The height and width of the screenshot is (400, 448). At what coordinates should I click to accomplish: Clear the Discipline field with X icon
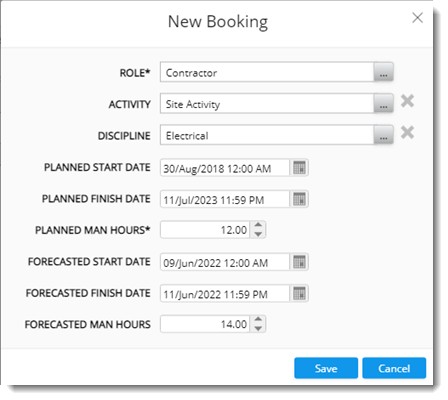(x=407, y=132)
